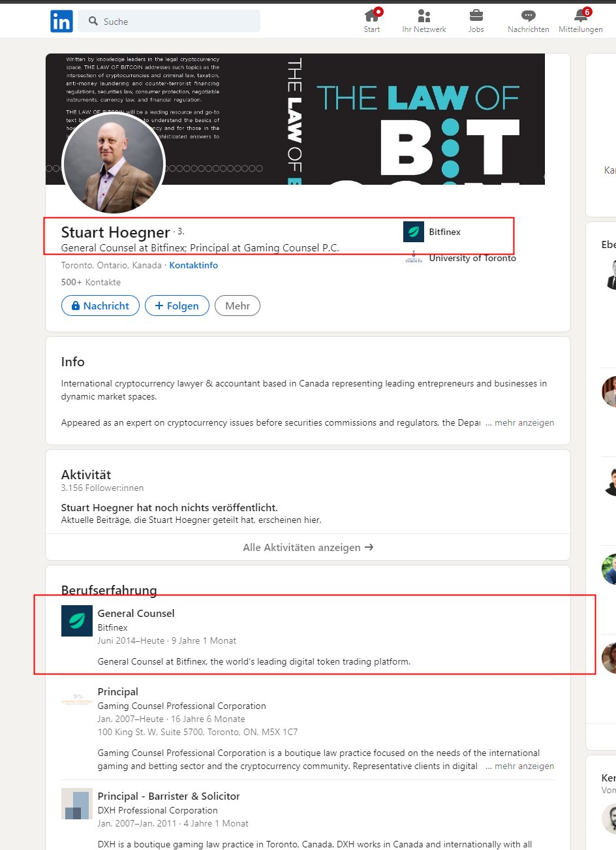The image size is (616, 850).
Task: Click the search magnifier icon
Action: coord(93,21)
